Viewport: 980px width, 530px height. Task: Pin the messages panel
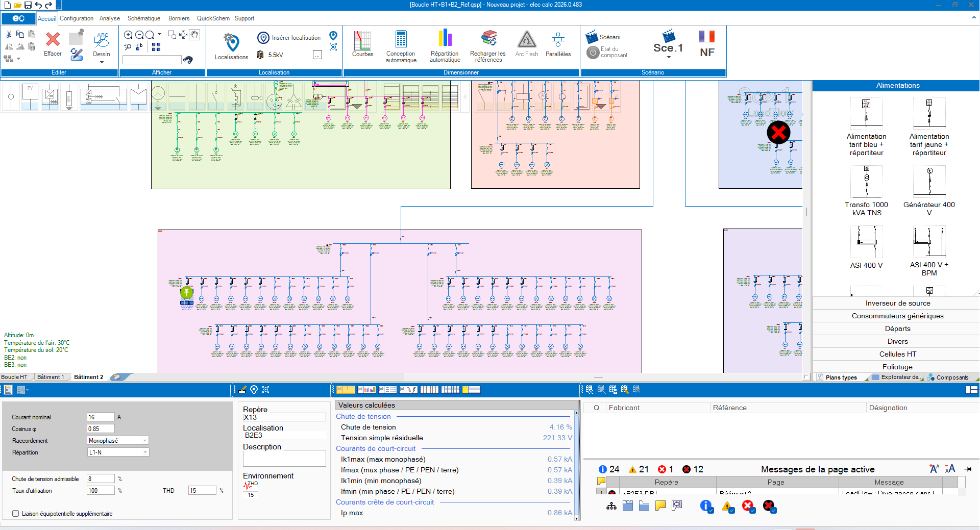(x=968, y=469)
